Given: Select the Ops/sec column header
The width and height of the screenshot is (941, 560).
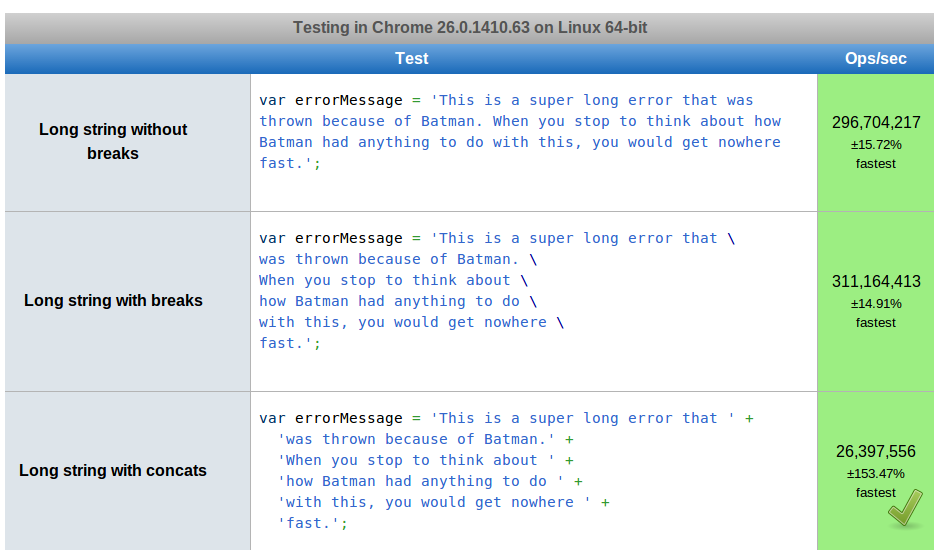Looking at the screenshot, I should [875, 59].
